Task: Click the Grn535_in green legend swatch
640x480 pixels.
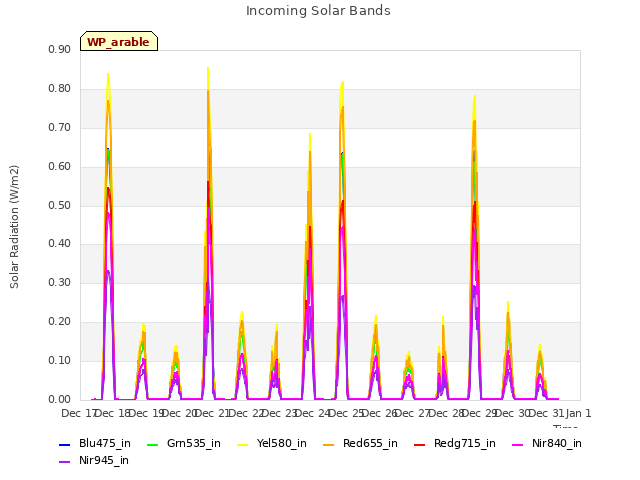Action: (x=152, y=444)
